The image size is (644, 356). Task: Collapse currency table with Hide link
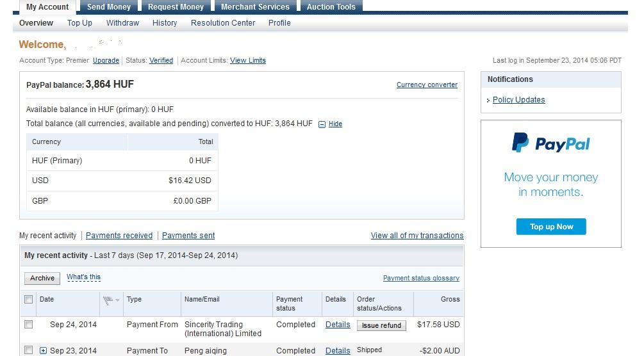(335, 124)
